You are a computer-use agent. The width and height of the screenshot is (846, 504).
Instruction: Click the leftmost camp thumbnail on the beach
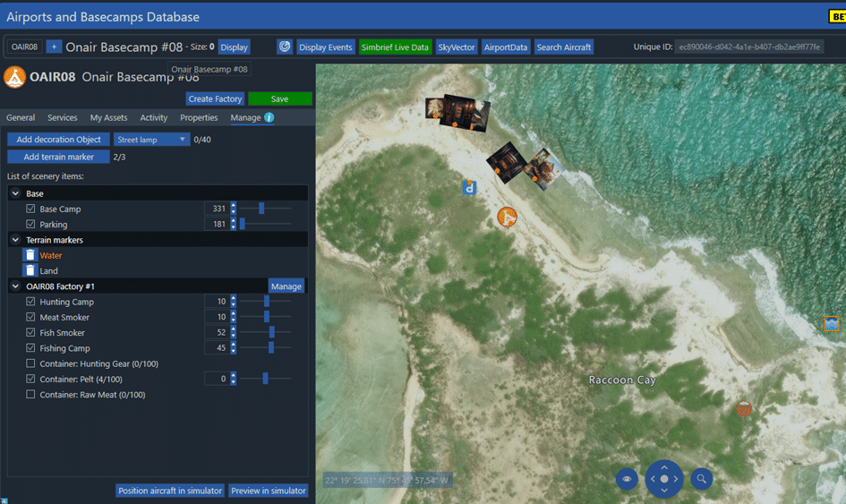[x=435, y=108]
